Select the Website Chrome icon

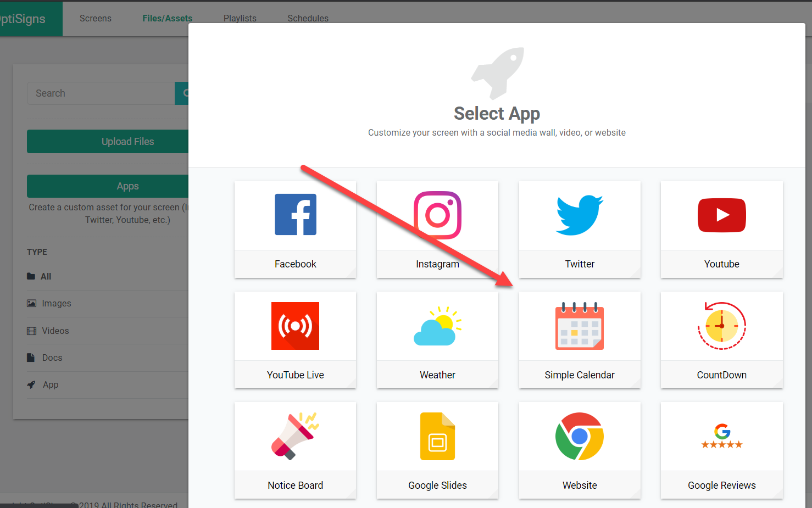[x=580, y=436]
